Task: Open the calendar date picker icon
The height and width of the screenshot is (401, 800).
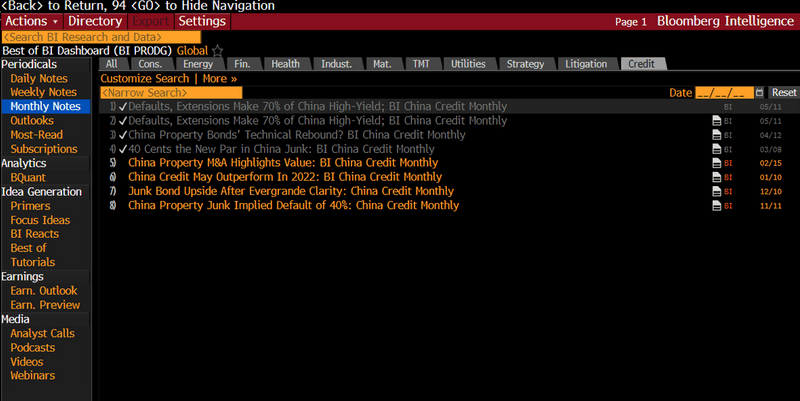Action: (x=759, y=92)
